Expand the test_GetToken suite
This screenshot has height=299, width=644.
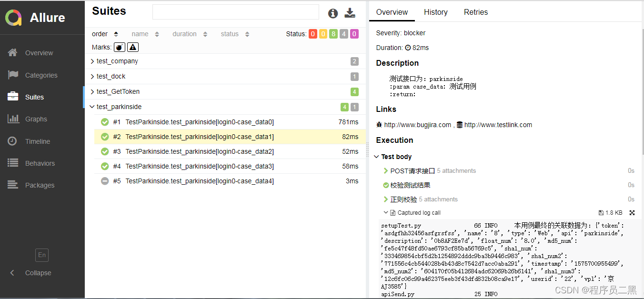tap(225, 91)
